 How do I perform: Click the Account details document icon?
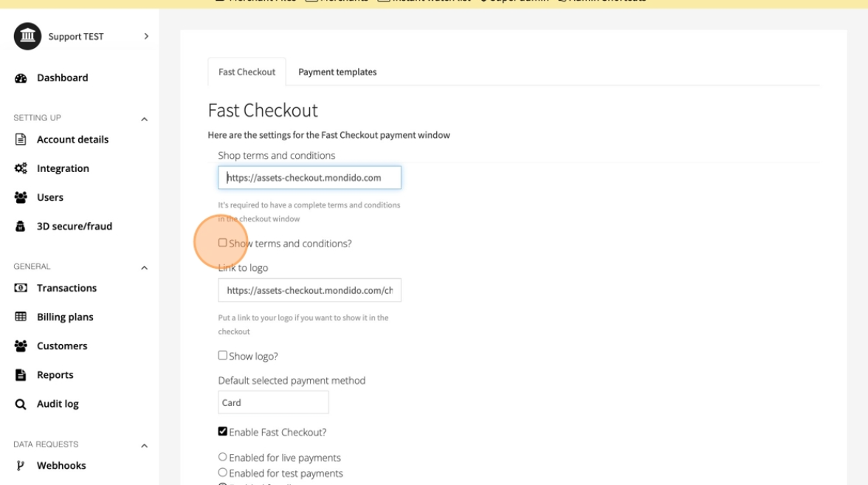(21, 140)
